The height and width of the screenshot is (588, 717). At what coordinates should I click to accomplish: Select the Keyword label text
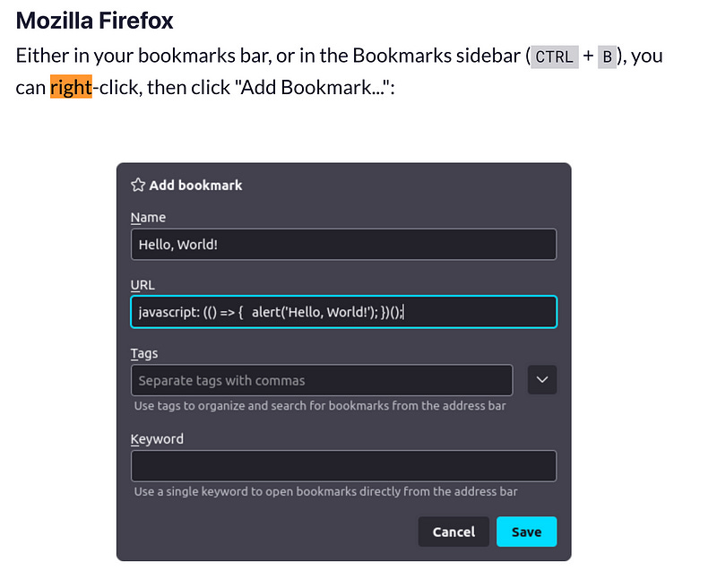point(157,438)
